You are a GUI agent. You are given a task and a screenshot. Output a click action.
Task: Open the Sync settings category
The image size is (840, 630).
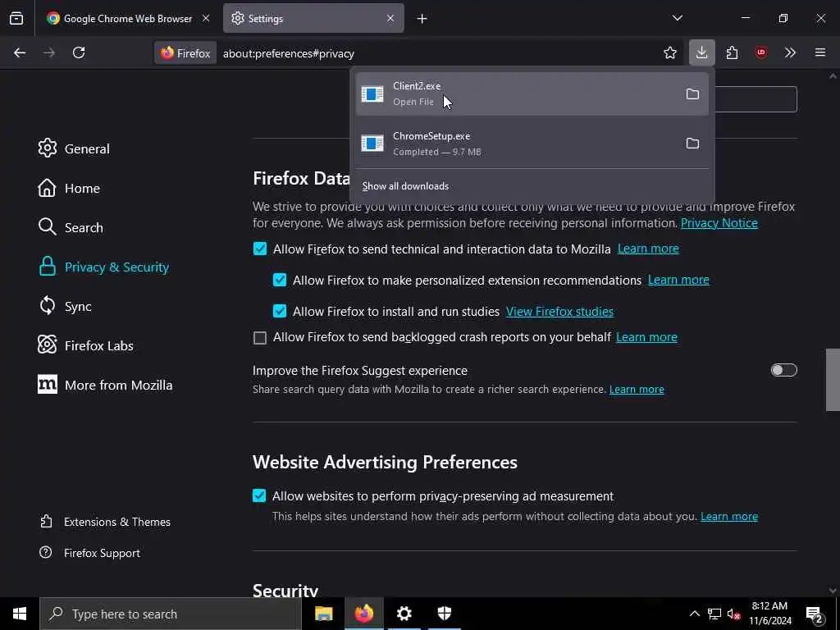(65, 306)
